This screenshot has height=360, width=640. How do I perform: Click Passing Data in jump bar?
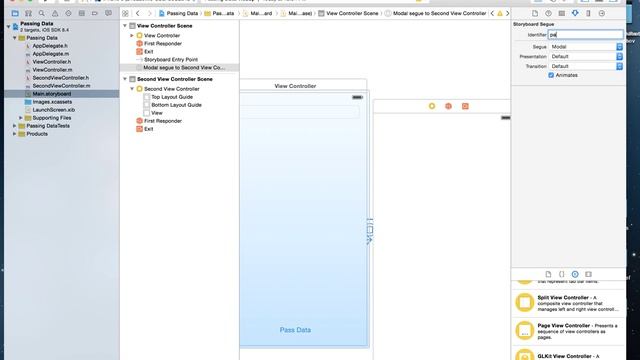178,13
